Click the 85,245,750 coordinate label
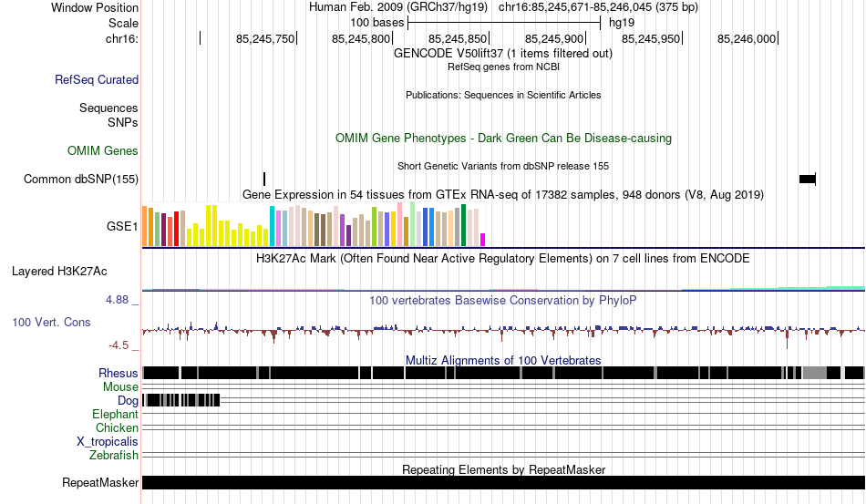This screenshot has width=866, height=504. click(x=265, y=38)
